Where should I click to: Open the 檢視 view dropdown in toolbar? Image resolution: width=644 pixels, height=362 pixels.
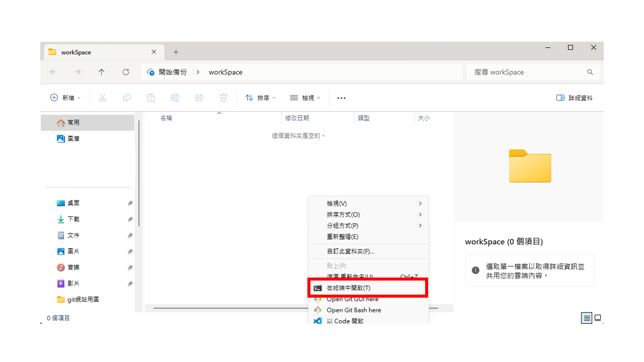click(305, 98)
